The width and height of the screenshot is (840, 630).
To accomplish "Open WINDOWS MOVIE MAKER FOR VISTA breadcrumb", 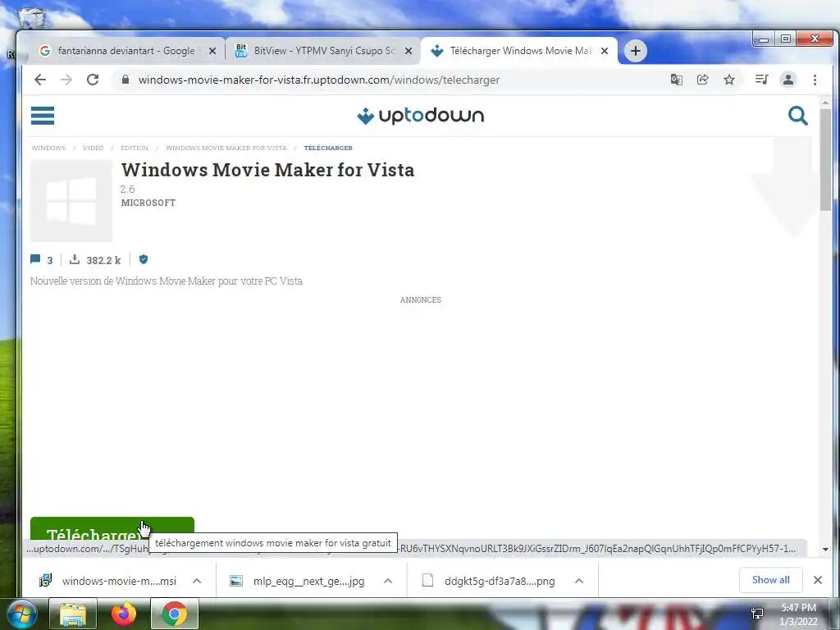I will coord(226,148).
